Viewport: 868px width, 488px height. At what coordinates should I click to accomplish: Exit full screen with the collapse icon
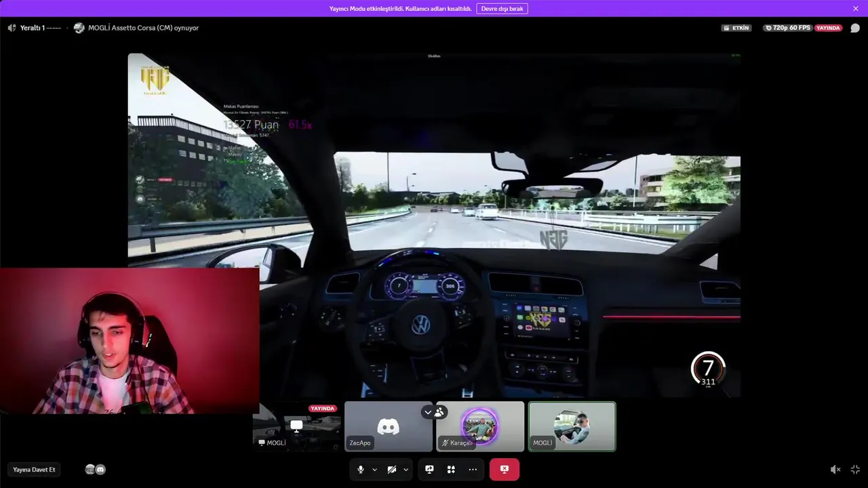coord(855,470)
